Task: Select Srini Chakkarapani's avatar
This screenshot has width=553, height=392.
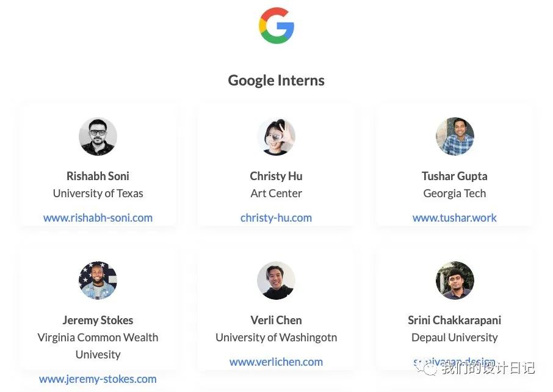Action: click(x=455, y=280)
